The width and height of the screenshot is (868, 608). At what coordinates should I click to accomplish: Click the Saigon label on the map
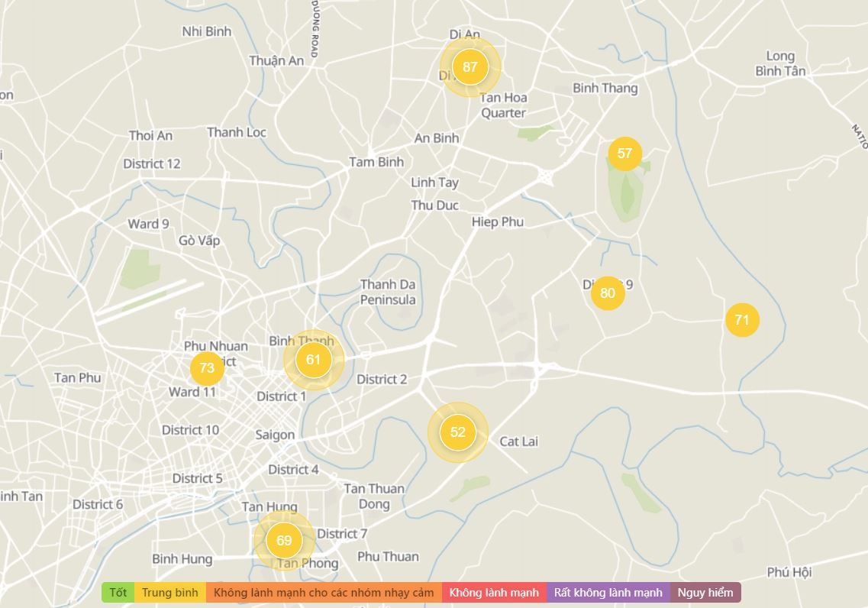(275, 435)
